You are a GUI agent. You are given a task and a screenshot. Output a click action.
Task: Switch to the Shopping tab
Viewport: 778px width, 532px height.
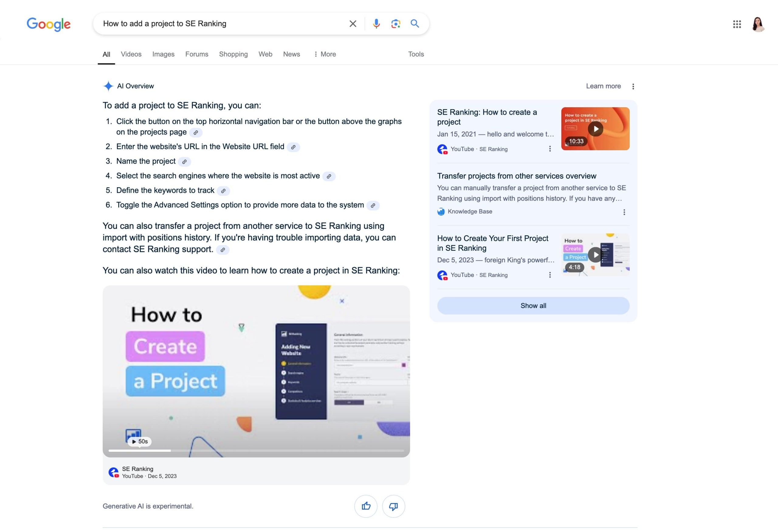point(233,54)
